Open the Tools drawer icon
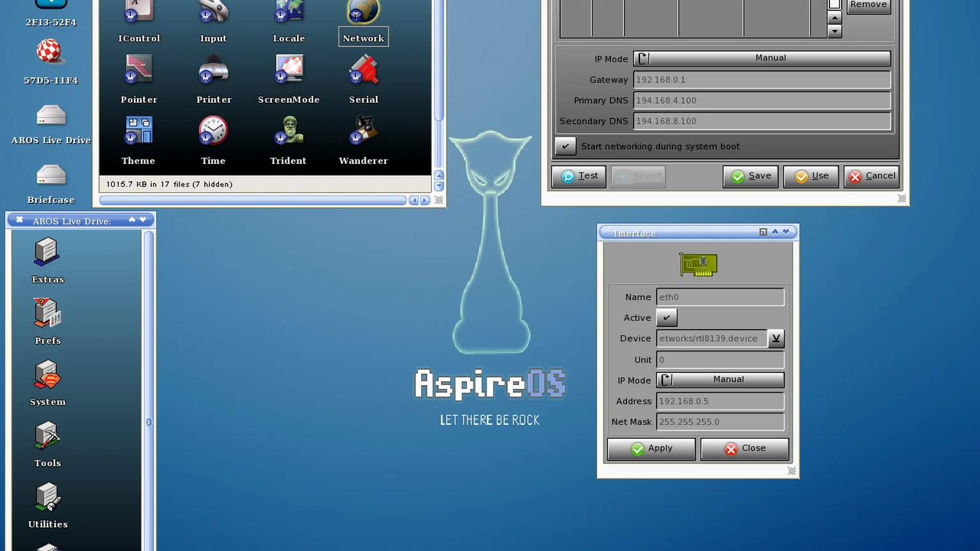 [x=48, y=444]
